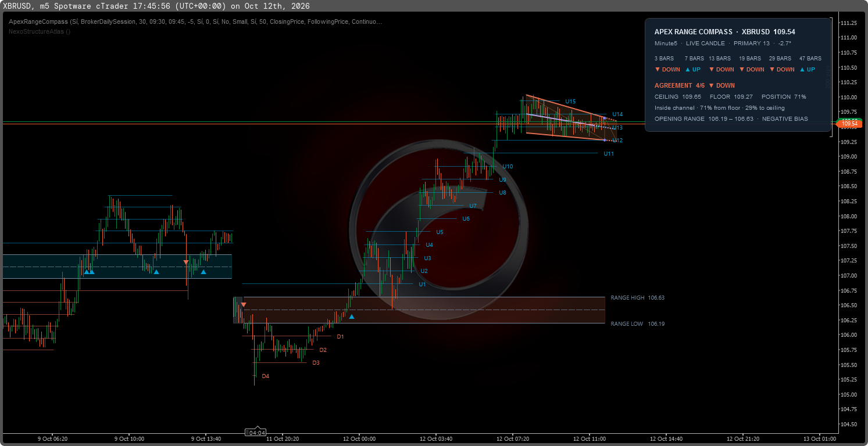Click the U15 level label
Screen dimensions: 868x446
click(570, 102)
